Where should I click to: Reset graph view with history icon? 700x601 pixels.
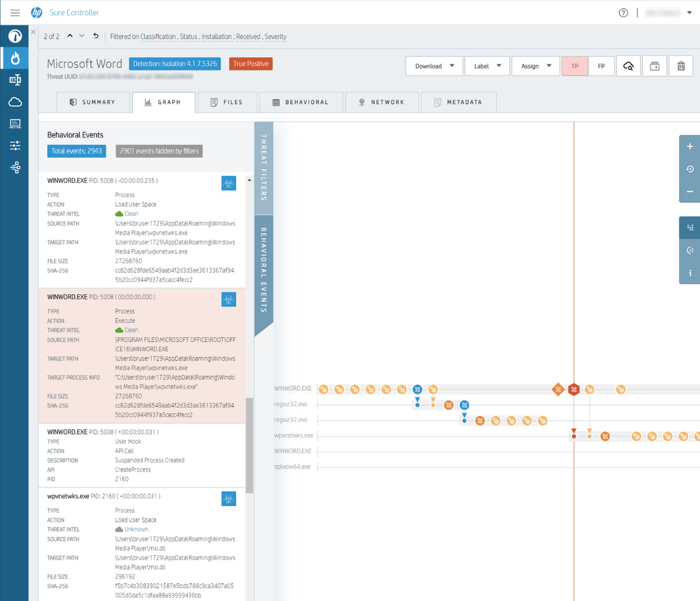[690, 169]
